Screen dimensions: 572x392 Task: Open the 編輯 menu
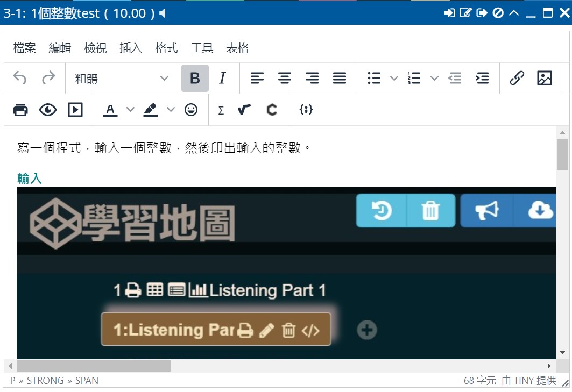click(60, 48)
